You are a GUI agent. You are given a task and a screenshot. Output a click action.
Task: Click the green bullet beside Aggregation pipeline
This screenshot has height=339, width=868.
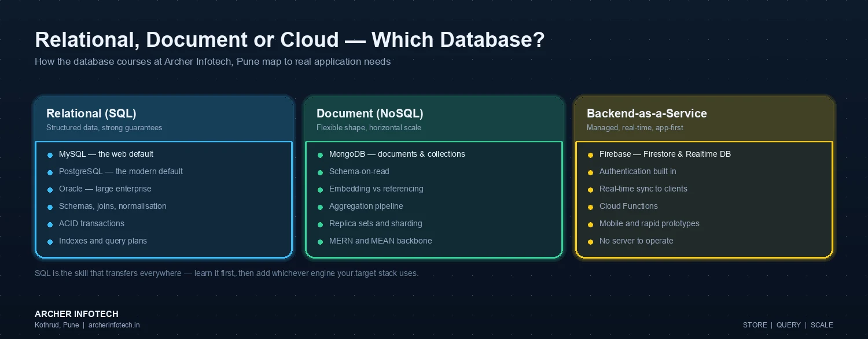point(320,207)
